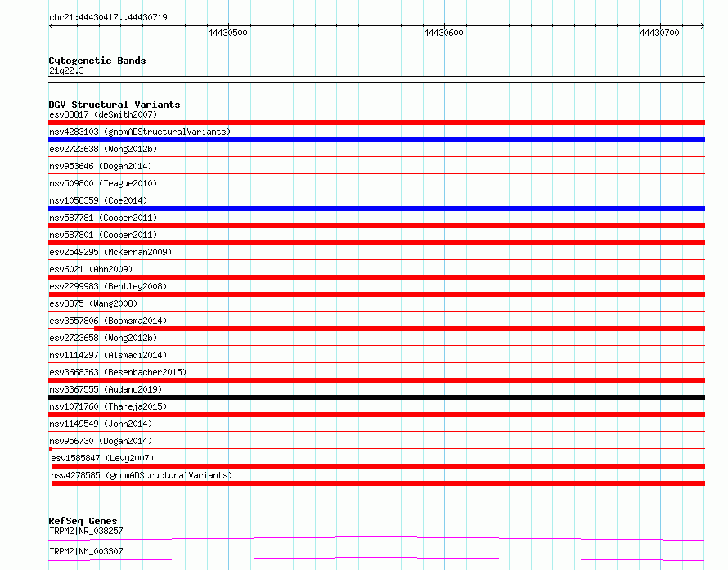Select the esv1585847 (Levy2007) variant label
Image resolution: width=728 pixels, height=570 pixels.
click(102, 458)
